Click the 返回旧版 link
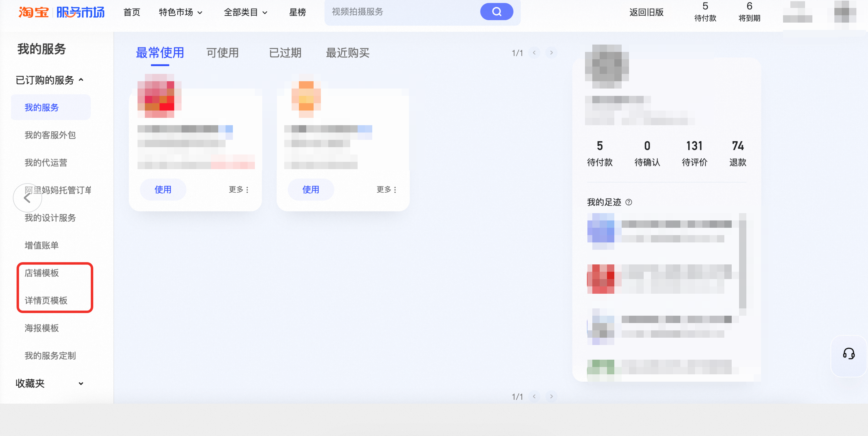This screenshot has width=868, height=436. coord(646,13)
